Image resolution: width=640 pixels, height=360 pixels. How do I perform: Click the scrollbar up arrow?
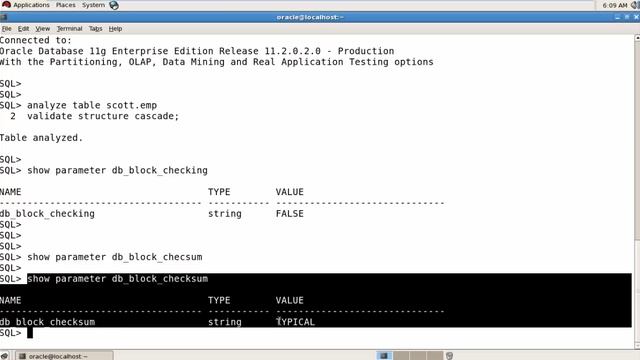click(x=637, y=38)
